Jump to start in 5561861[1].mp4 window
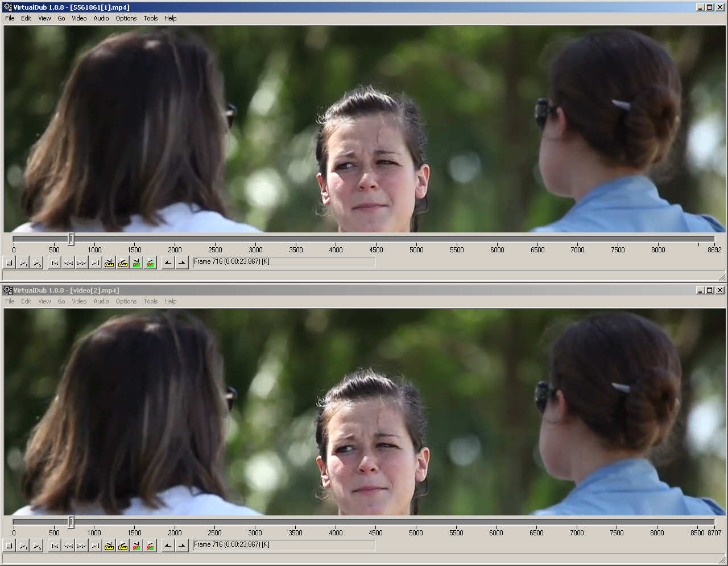Viewport: 728px width, 566px height. [x=55, y=263]
